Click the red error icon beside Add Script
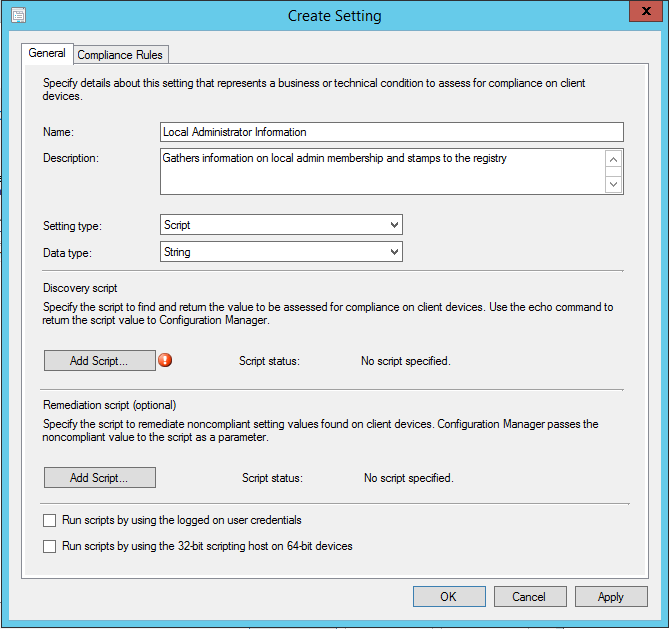Screen dimensions: 669x629 (166, 361)
